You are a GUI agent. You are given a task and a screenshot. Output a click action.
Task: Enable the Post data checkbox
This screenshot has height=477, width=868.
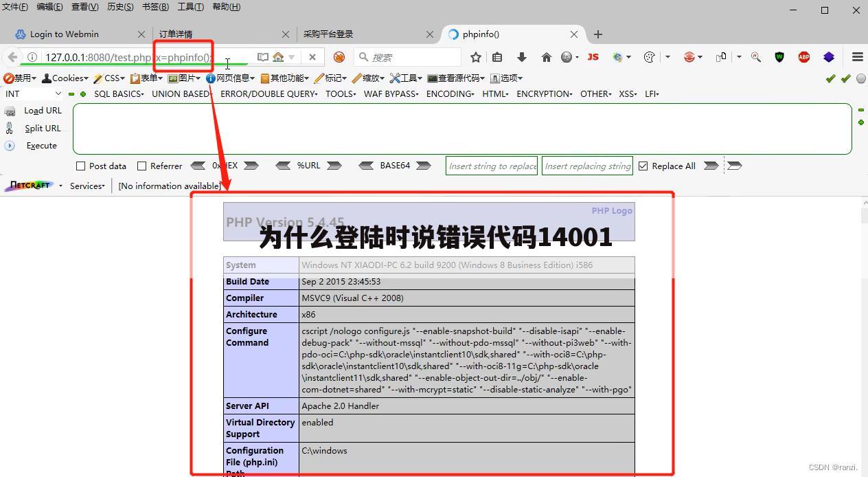point(80,166)
